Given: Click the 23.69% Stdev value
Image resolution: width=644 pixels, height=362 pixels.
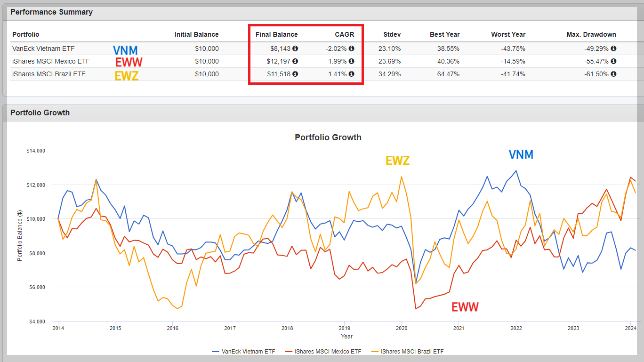Looking at the screenshot, I should 390,61.
